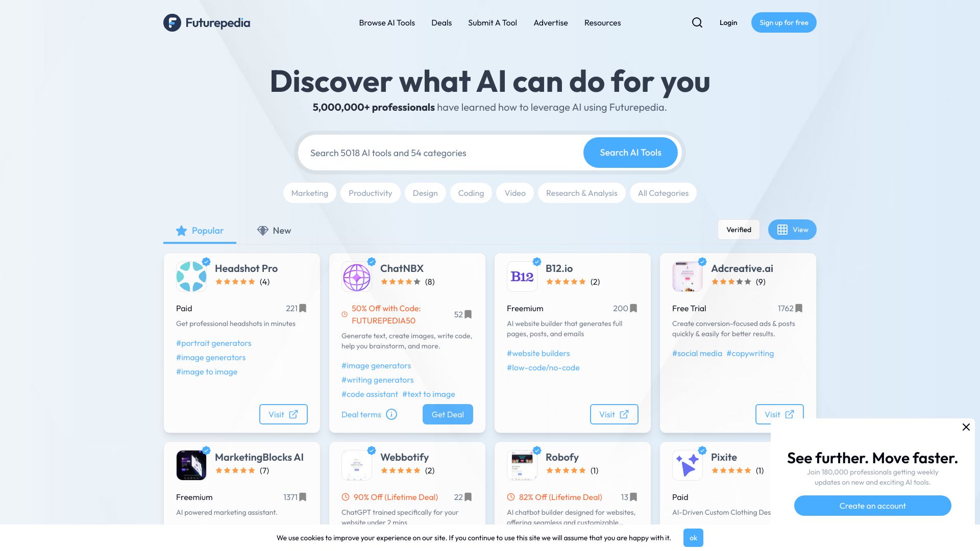Click the Futurepedia logo icon
This screenshot has width=980, height=551.
(171, 22)
